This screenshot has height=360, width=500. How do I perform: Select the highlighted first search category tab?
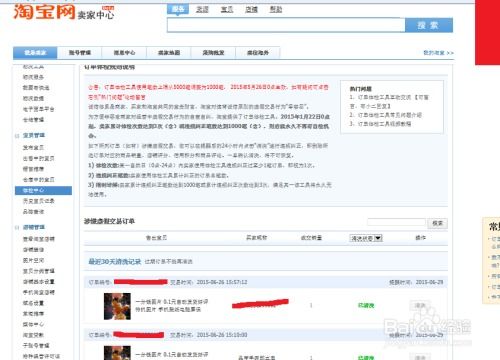pos(178,9)
